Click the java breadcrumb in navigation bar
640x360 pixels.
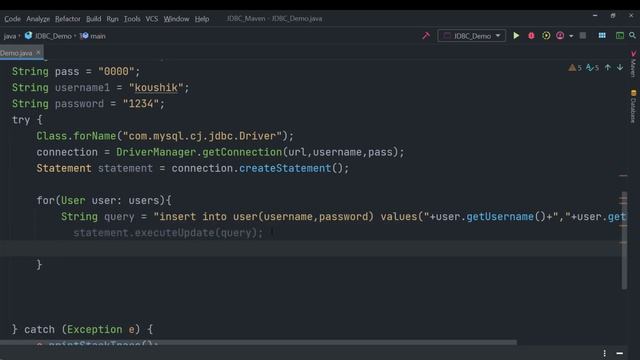coord(10,36)
